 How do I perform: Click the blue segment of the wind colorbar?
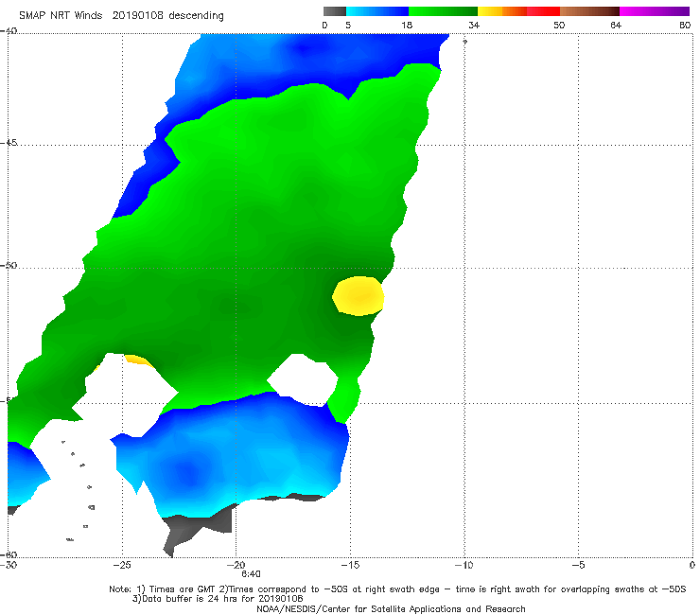(377, 11)
